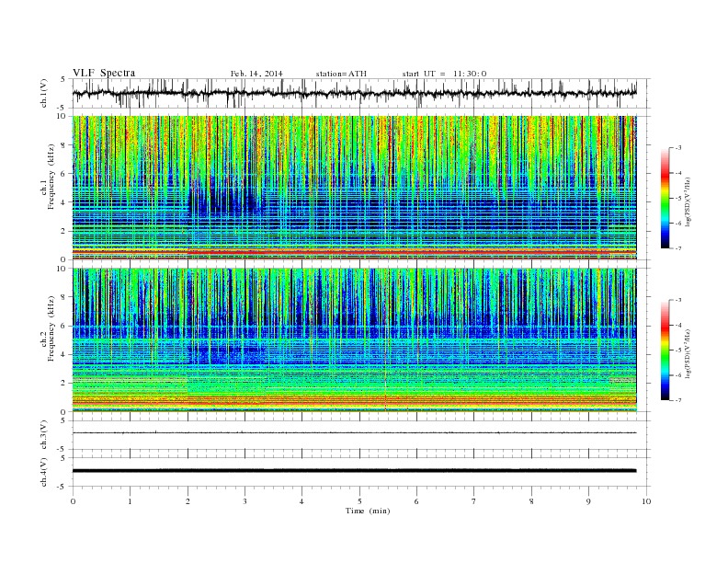This screenshot has width=728, height=563.
Task: Click the "Time (min)" x-axis title
Action: coord(368,511)
